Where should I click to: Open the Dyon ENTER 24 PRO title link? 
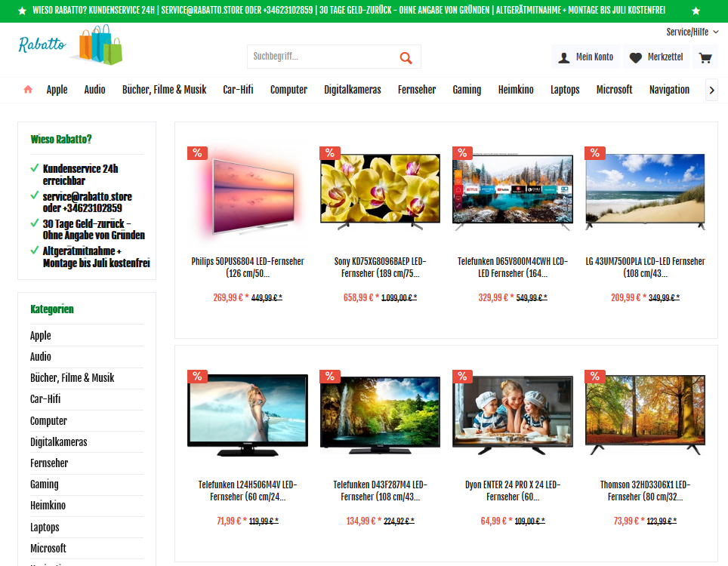click(x=513, y=491)
